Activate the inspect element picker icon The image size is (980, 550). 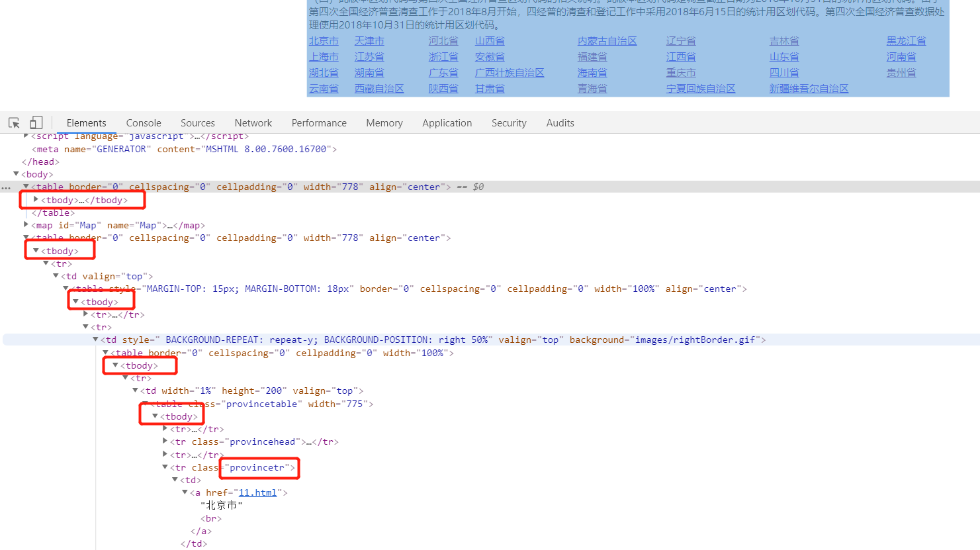14,123
